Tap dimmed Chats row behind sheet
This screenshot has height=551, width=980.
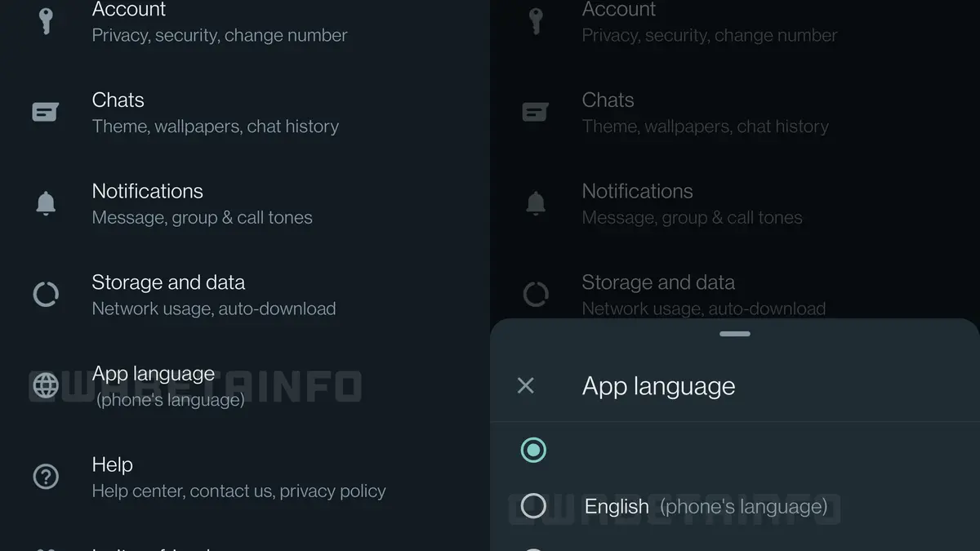tap(735, 113)
